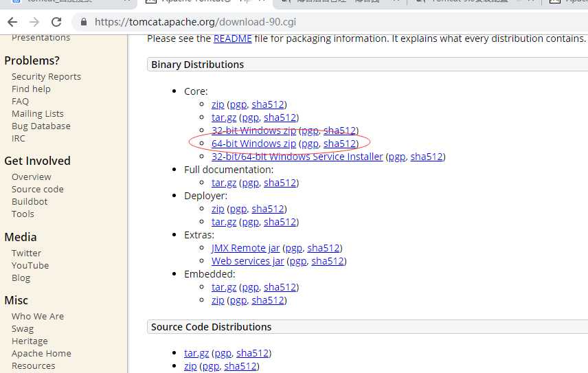The width and height of the screenshot is (588, 373).
Task: Download the 32-bit Windows zip
Action: 254,131
